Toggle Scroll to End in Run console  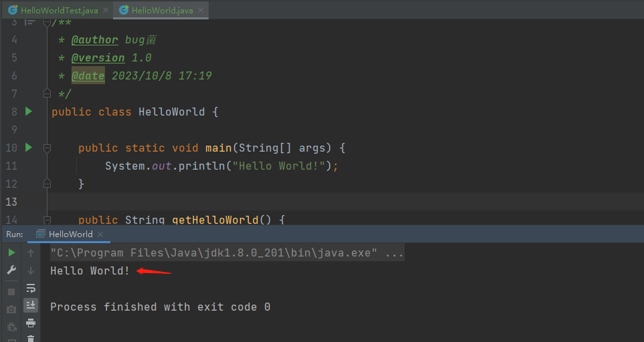tap(31, 305)
